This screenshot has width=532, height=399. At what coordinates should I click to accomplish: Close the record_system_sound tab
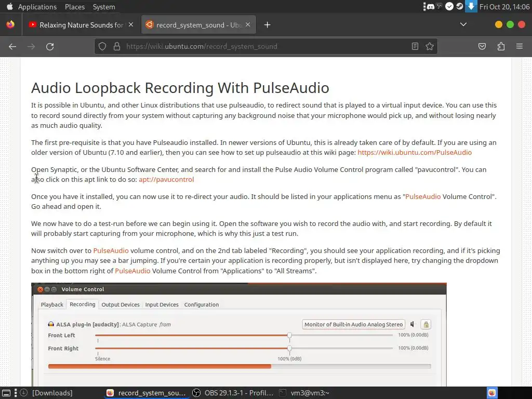[x=248, y=25]
